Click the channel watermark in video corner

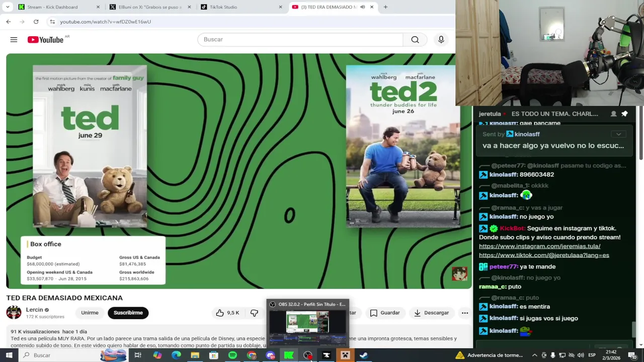coord(459,273)
